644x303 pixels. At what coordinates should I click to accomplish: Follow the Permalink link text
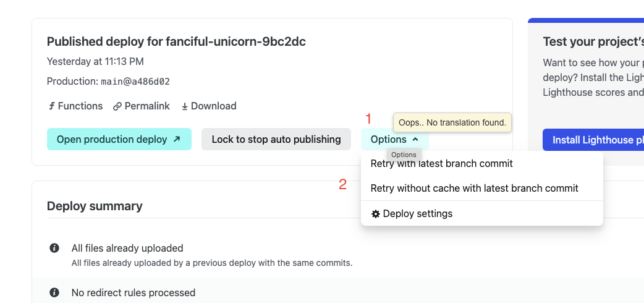point(147,106)
